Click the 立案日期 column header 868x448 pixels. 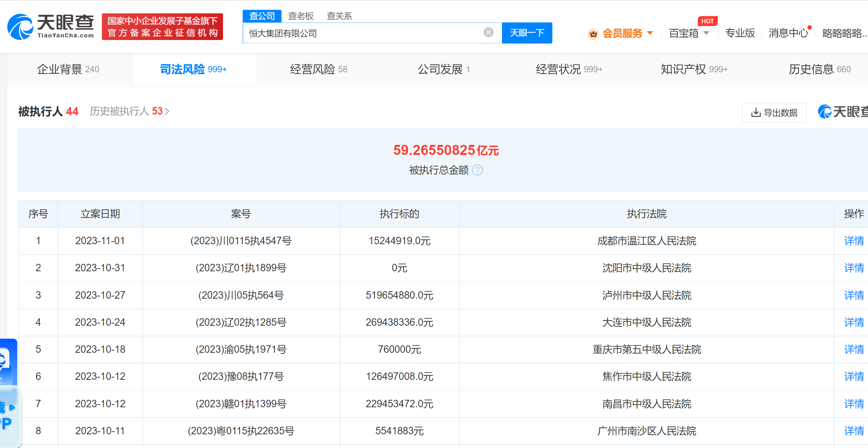[100, 214]
